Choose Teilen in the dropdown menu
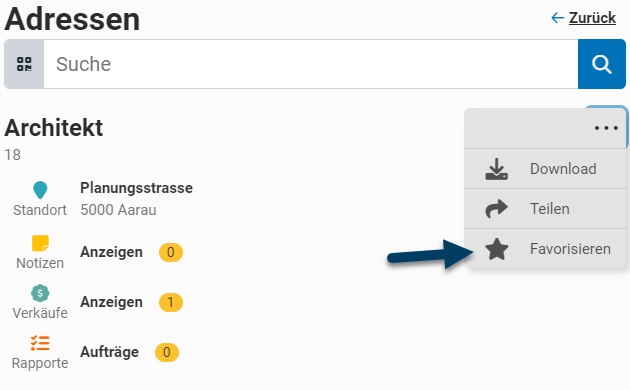 pyautogui.click(x=545, y=209)
